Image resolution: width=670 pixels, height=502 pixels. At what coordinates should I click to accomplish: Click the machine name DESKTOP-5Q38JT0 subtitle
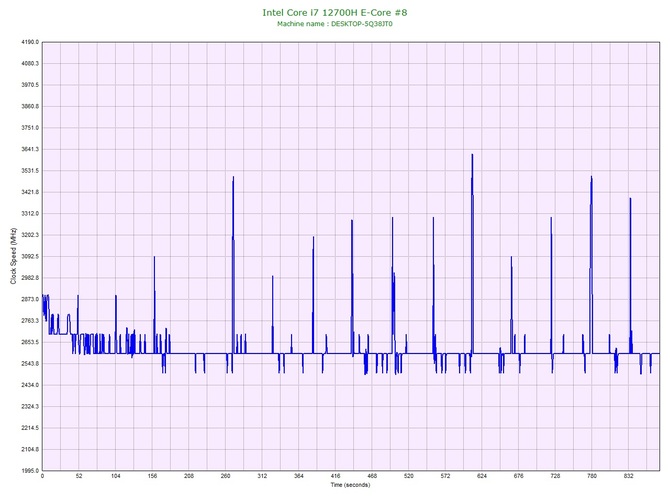tap(335, 24)
